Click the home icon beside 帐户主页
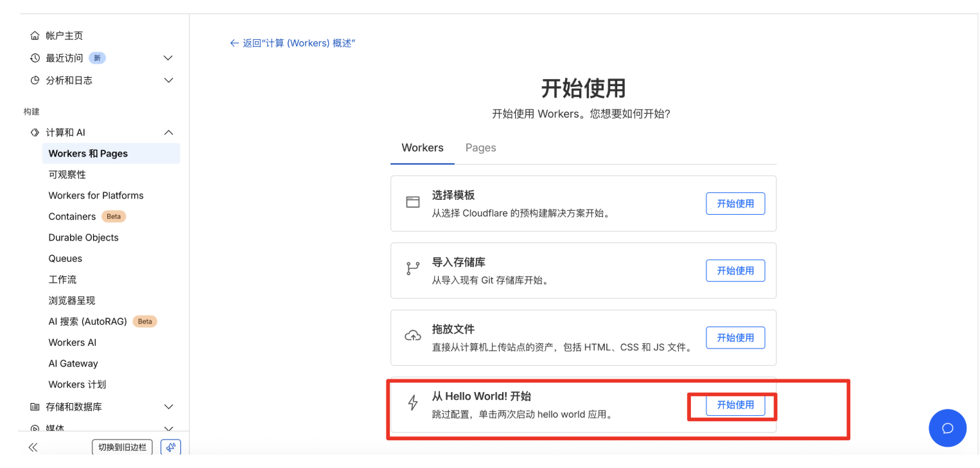 pyautogui.click(x=35, y=35)
